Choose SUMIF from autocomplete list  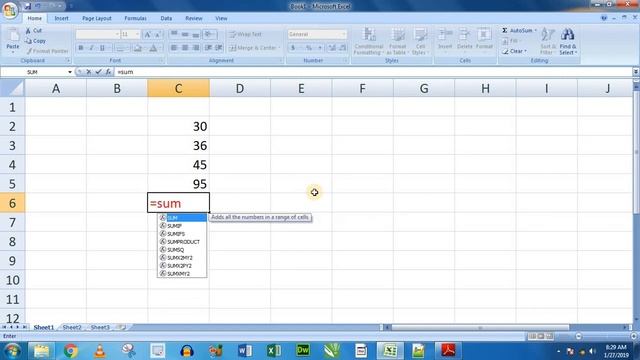tap(182, 226)
